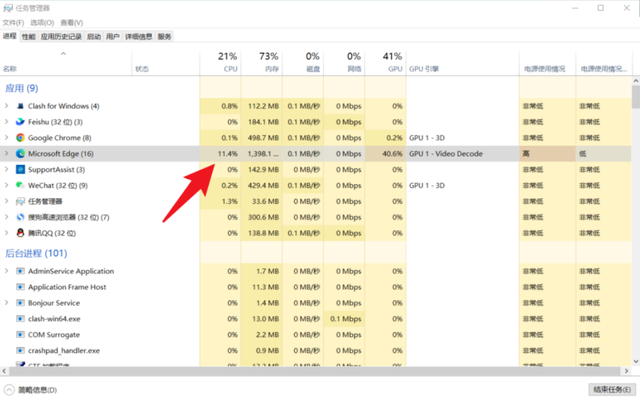Image resolution: width=640 pixels, height=401 pixels.
Task: Expand the Bonjour Service group
Action: pos(6,303)
